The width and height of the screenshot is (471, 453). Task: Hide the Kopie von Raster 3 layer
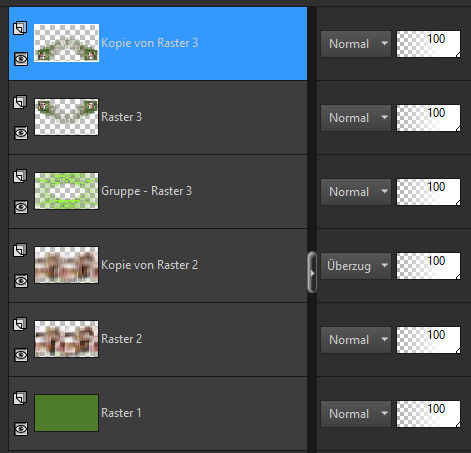pos(21,59)
